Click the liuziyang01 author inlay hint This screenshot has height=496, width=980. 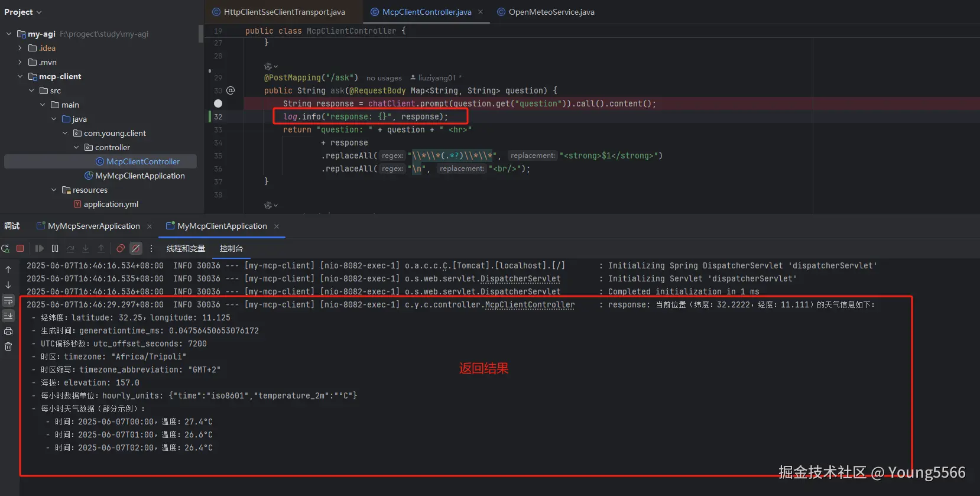point(436,78)
